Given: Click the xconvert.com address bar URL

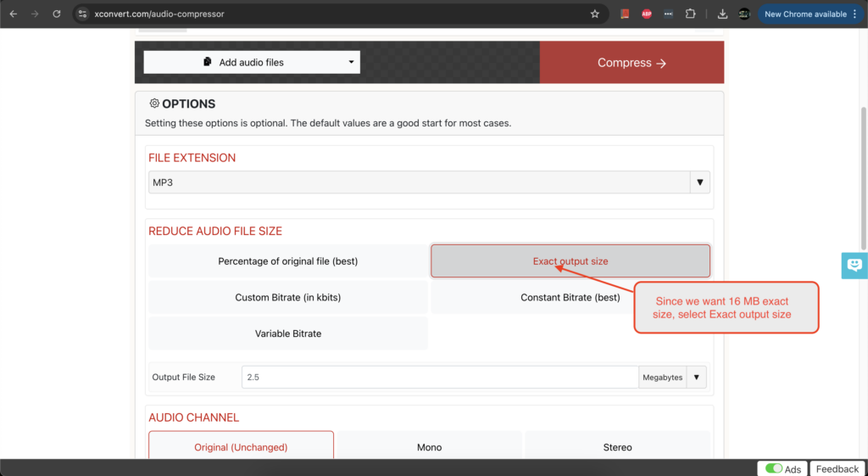Looking at the screenshot, I should tap(159, 14).
